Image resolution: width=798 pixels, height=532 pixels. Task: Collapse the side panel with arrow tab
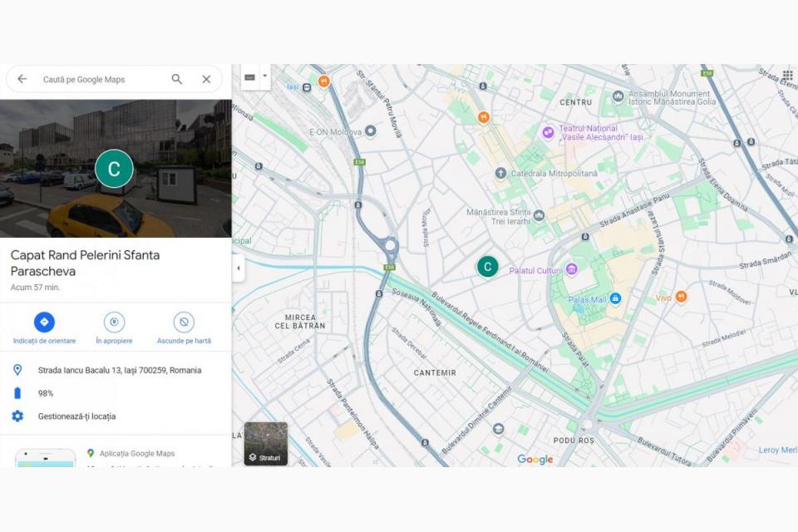(239, 268)
